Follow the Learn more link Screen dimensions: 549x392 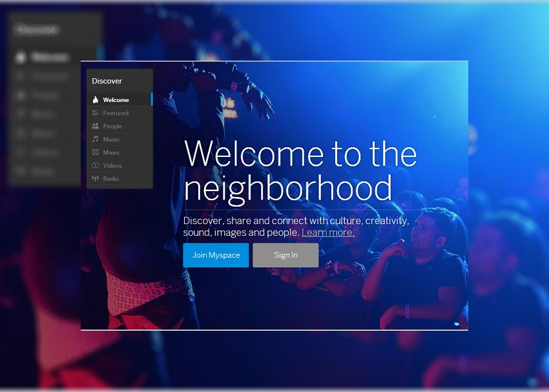click(x=328, y=232)
